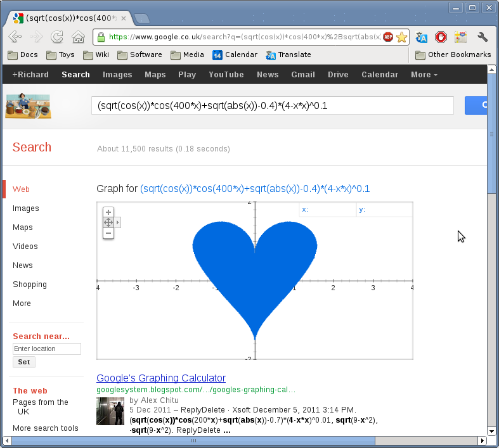Screen dimensions: 499x448
Task: Open More search tools
Action: point(46,428)
